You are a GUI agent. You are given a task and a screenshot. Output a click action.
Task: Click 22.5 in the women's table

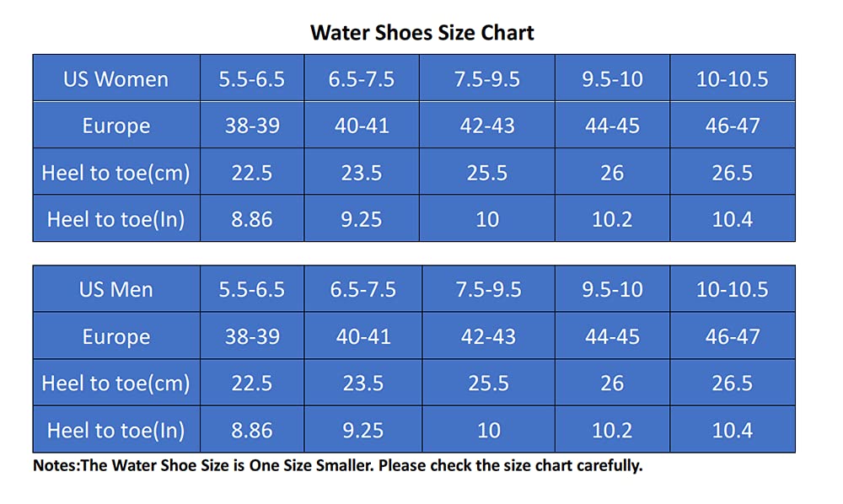(252, 174)
